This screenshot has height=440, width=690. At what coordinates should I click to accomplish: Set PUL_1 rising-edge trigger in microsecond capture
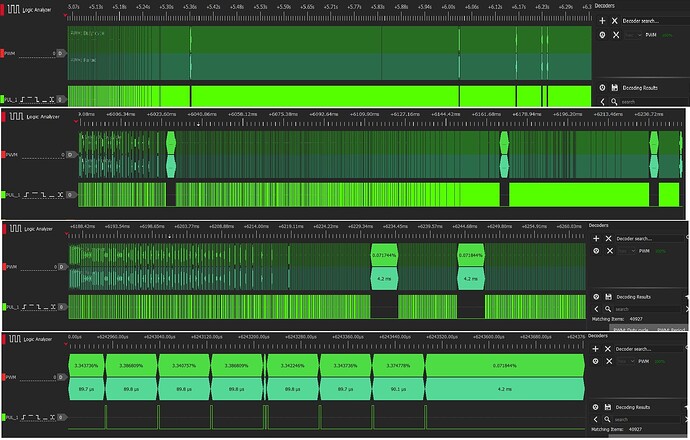click(24, 417)
